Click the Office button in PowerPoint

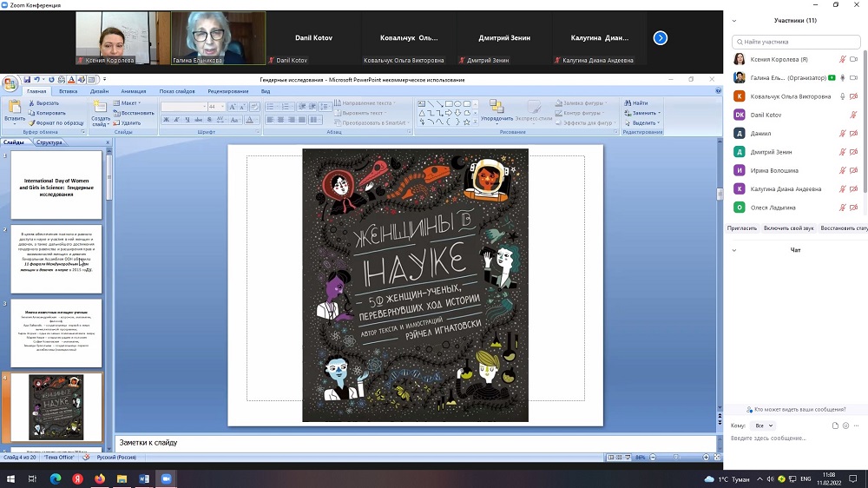point(10,84)
